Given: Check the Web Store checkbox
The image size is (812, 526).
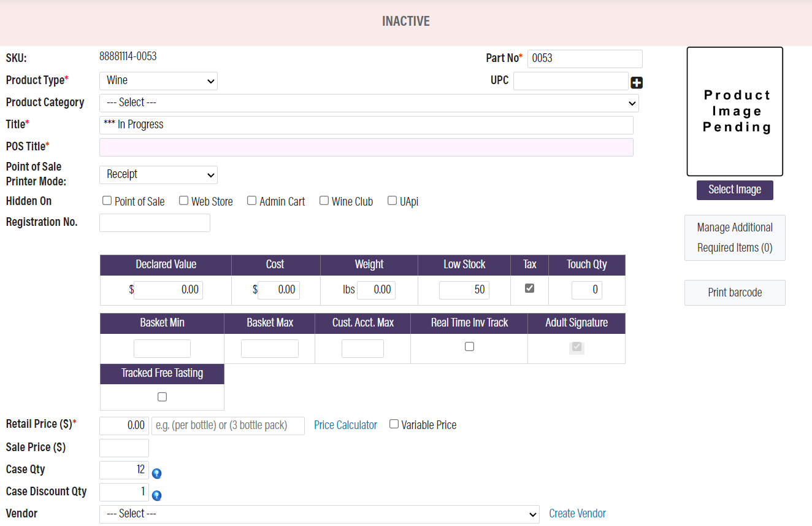Looking at the screenshot, I should (x=183, y=200).
